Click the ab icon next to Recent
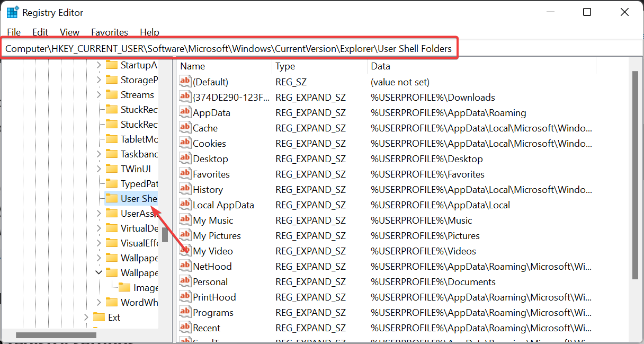The width and height of the screenshot is (644, 344). coord(184,328)
